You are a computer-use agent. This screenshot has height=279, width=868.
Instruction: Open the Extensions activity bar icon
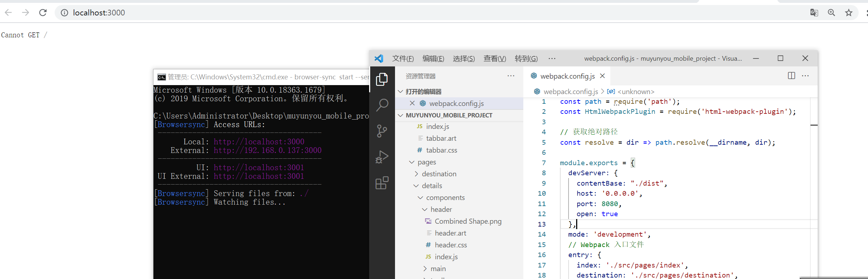tap(382, 183)
